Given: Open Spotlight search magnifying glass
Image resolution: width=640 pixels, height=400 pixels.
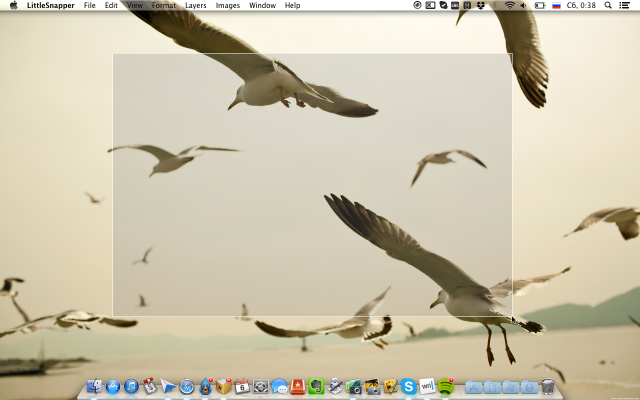Looking at the screenshot, I should (608, 5).
